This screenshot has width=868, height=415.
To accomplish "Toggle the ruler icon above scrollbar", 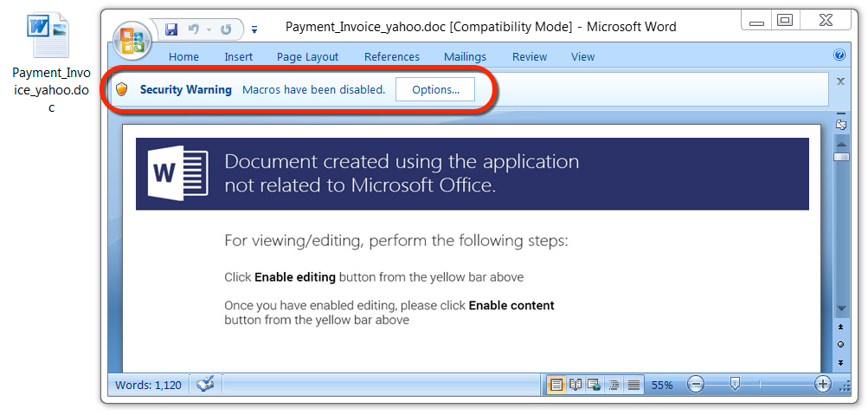I will click(841, 126).
